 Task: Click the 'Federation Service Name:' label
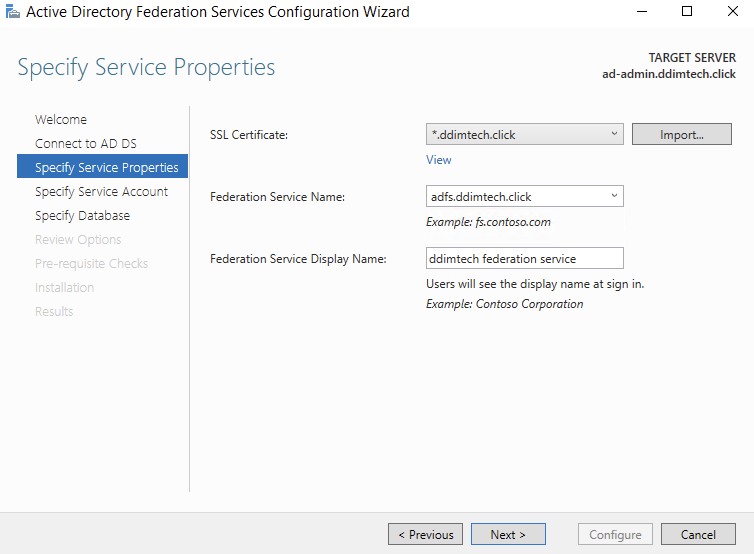pyautogui.click(x=277, y=197)
